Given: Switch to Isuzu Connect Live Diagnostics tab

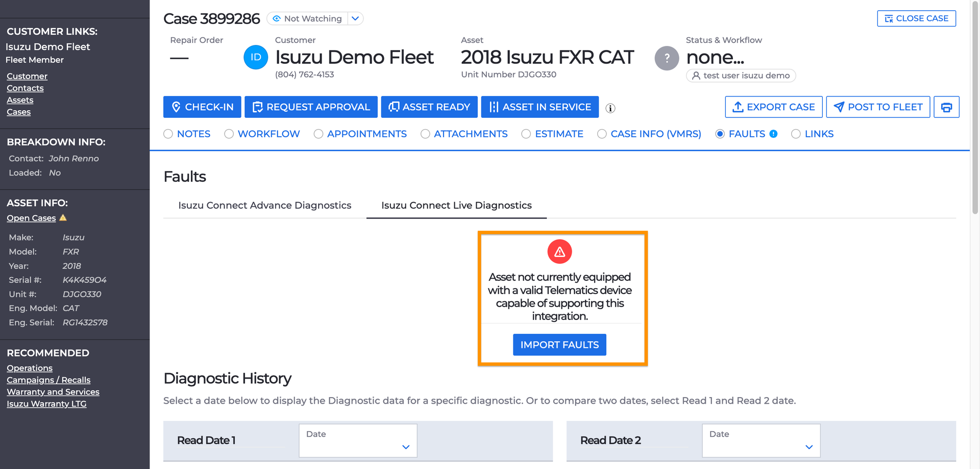Looking at the screenshot, I should pyautogui.click(x=456, y=205).
